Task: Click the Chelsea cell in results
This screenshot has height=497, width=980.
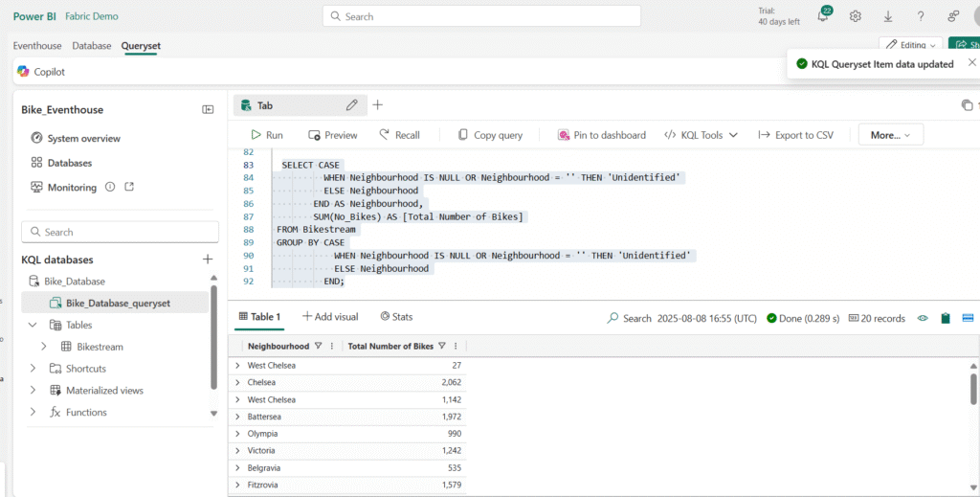Action: [261, 382]
